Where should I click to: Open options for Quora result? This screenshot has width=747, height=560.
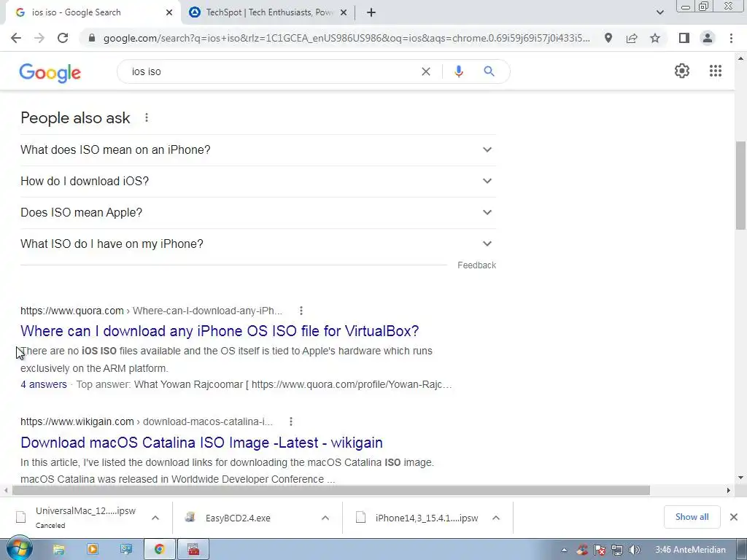(301, 311)
